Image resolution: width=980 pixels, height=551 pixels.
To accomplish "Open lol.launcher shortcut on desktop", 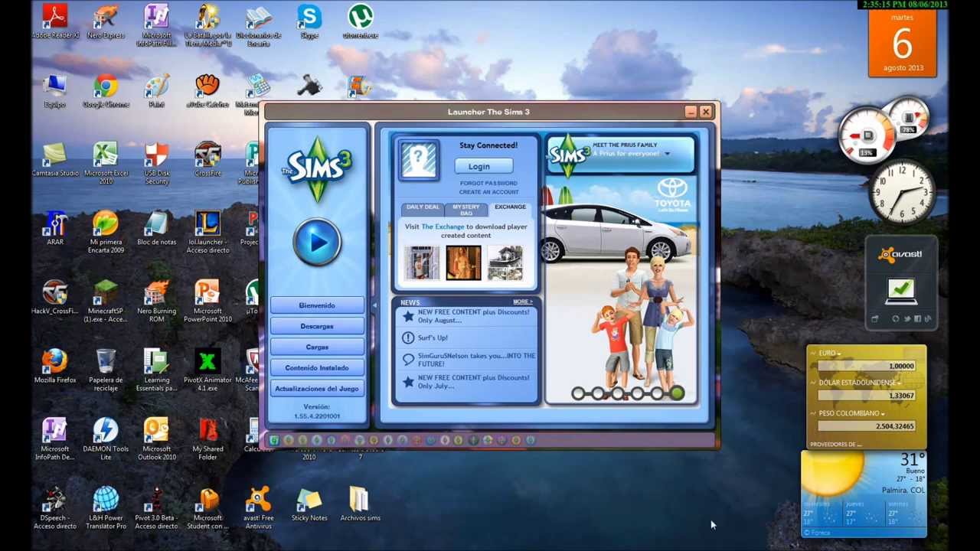I will click(x=207, y=231).
